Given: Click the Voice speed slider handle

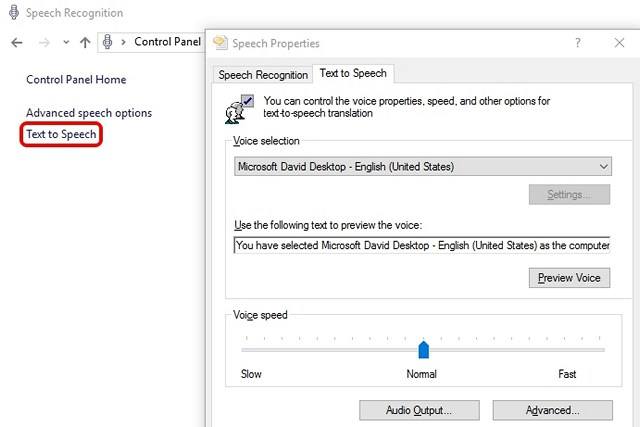Looking at the screenshot, I should 423,349.
